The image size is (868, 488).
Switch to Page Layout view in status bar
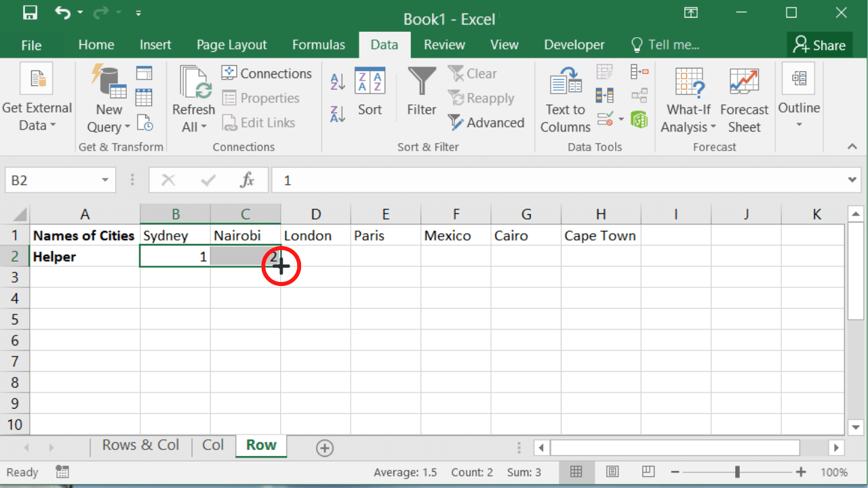[x=612, y=472]
